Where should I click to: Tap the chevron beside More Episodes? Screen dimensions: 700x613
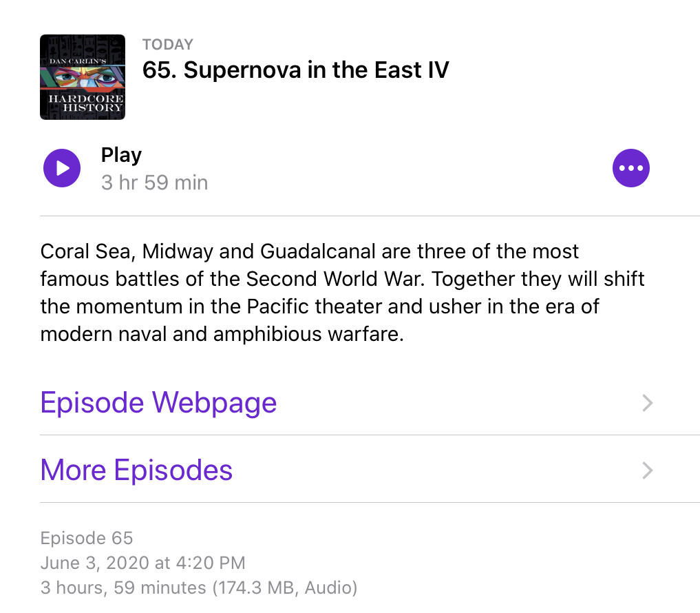click(x=647, y=470)
